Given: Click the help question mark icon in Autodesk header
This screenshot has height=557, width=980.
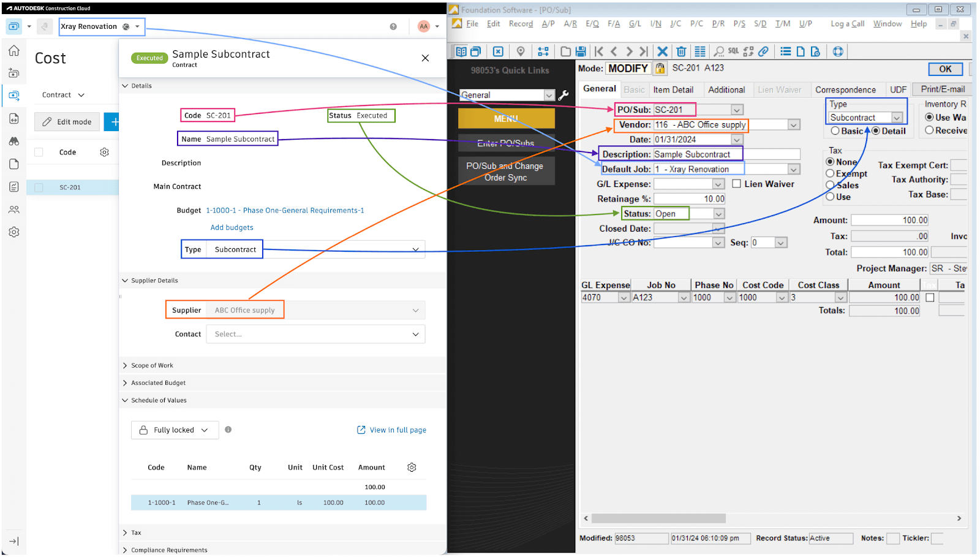Looking at the screenshot, I should (393, 26).
